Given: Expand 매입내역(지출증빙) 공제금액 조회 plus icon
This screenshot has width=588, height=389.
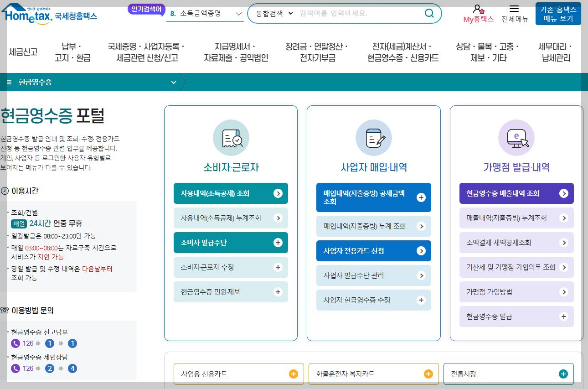Looking at the screenshot, I should click(421, 197).
